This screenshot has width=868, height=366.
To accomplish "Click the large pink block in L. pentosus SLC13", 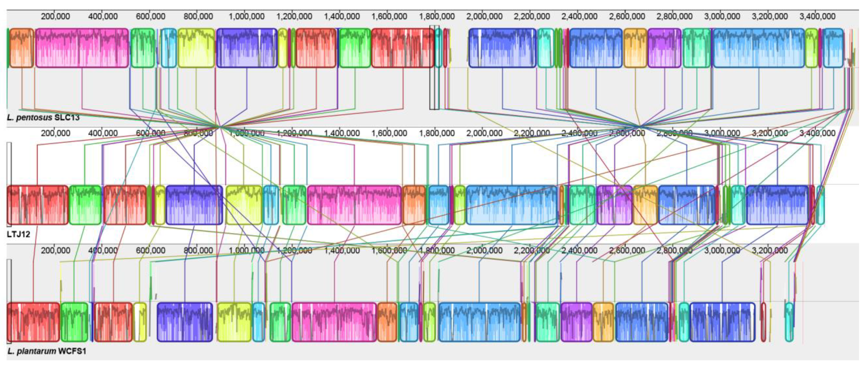I will point(82,48).
